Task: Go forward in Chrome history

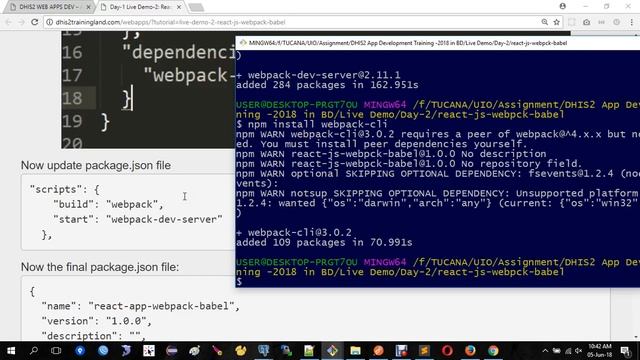Action: tap(21, 22)
